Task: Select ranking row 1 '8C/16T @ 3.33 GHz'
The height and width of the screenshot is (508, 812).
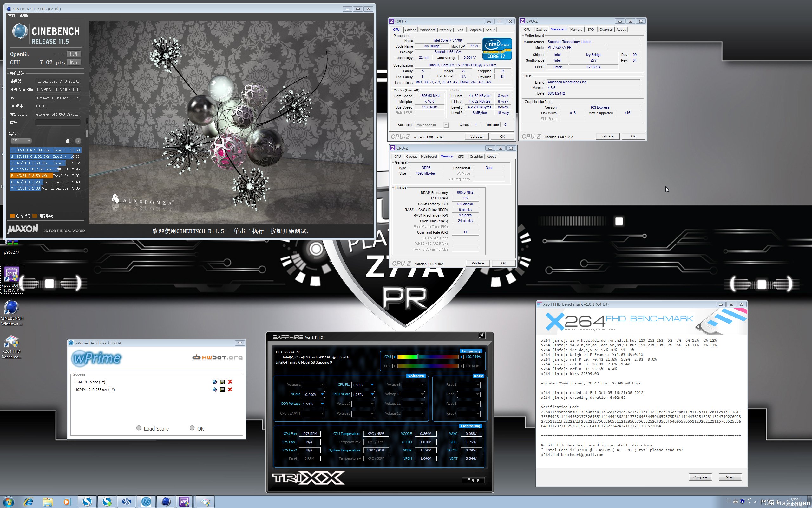Action: (46, 150)
